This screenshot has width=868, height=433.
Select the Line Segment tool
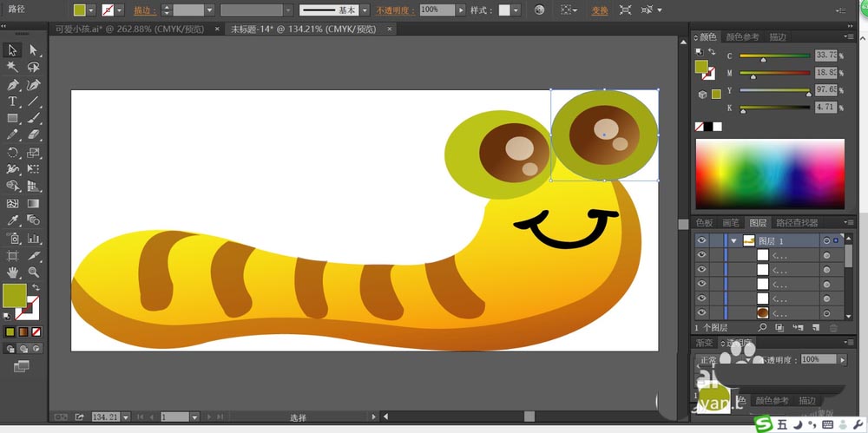(x=33, y=102)
